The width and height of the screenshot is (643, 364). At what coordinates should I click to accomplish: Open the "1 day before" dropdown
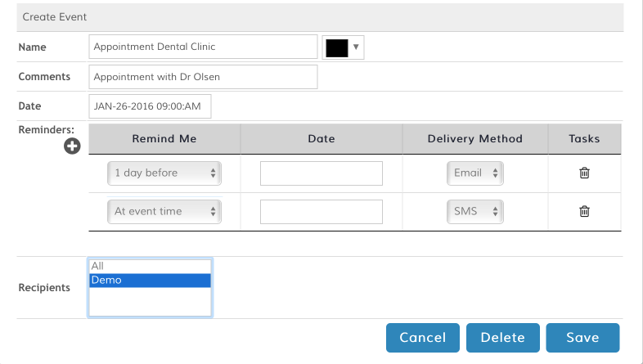pos(164,173)
